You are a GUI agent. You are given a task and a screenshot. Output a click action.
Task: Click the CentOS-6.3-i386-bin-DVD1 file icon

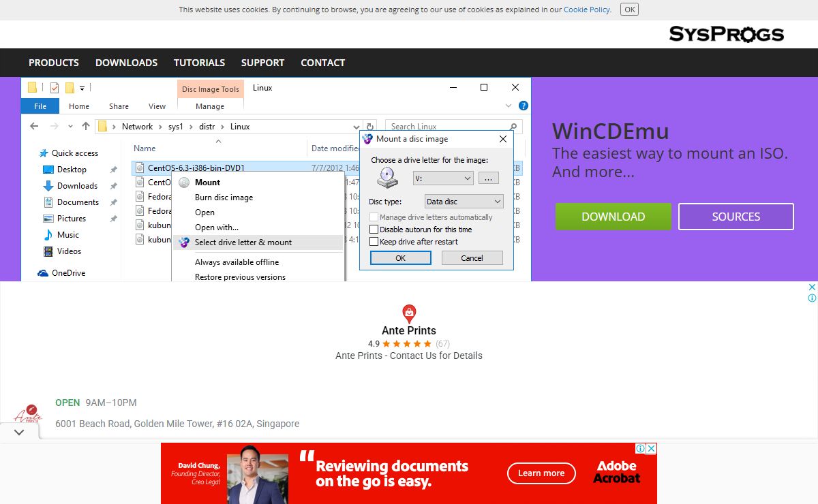(x=140, y=168)
